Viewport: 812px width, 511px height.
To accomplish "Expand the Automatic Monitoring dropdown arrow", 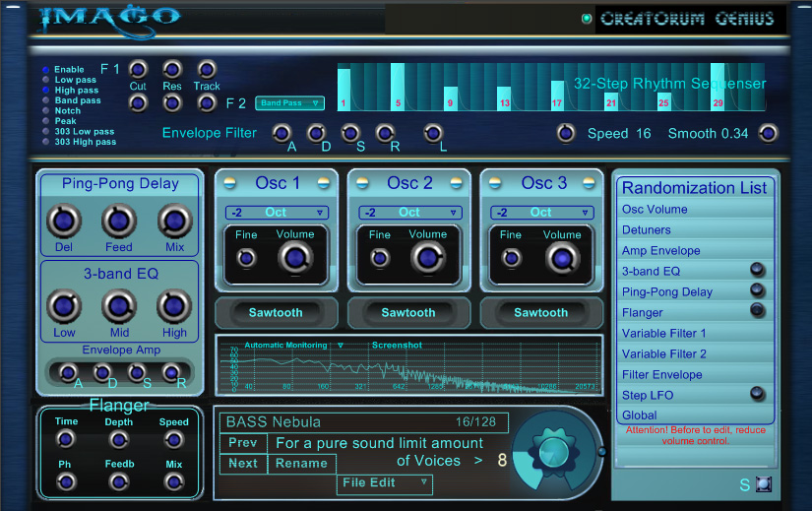I will [x=341, y=346].
